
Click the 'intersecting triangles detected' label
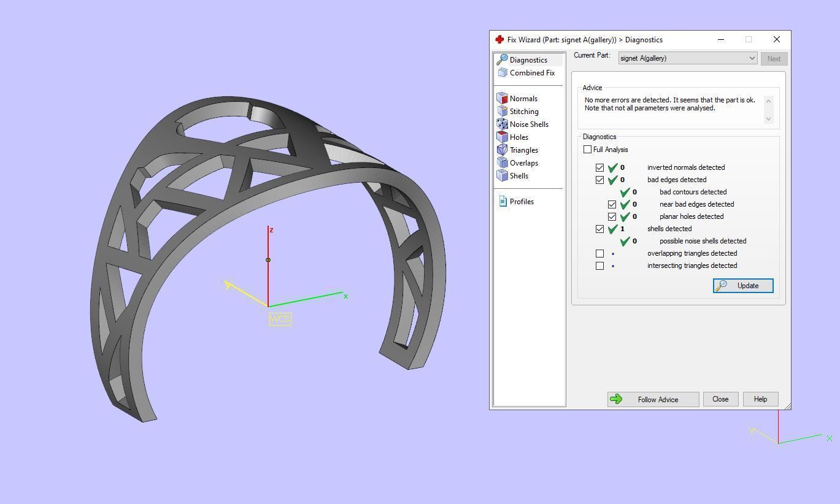(692, 265)
